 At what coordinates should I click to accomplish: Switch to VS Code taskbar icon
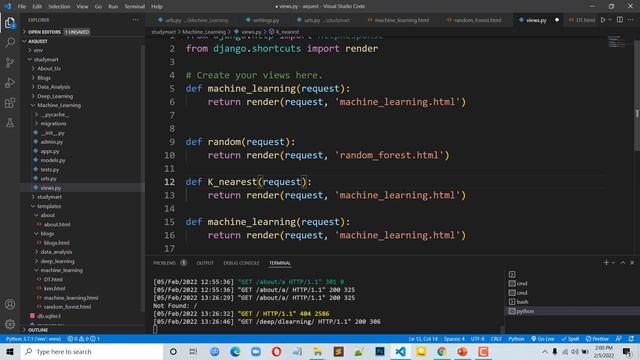click(400, 351)
